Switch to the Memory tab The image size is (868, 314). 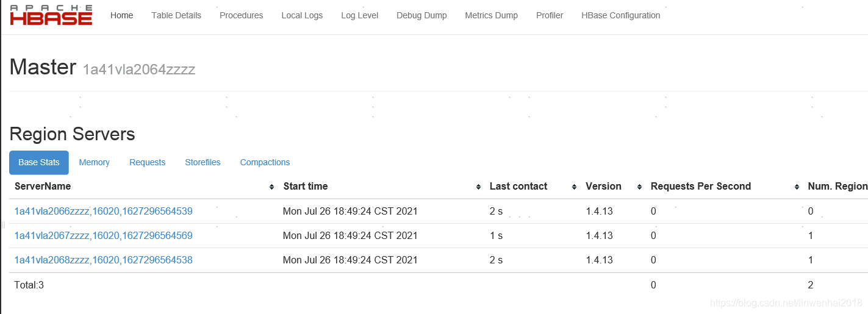(94, 162)
